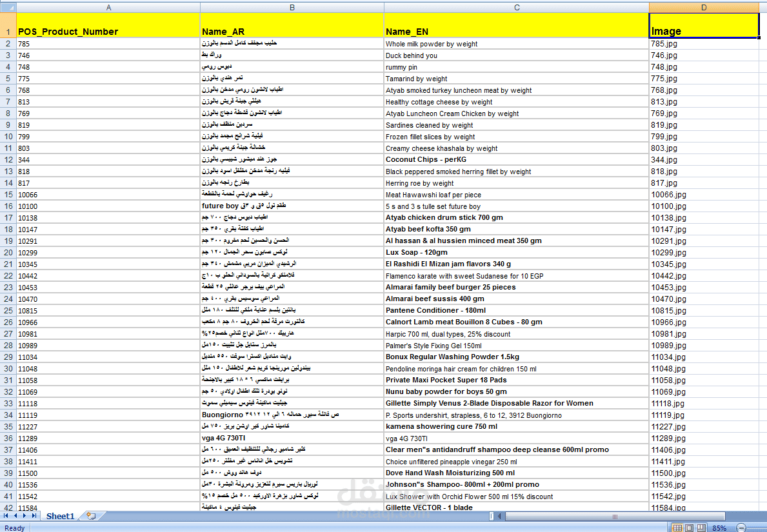Click image cell '11289.jpg'
This screenshot has height=532, width=767.
coord(704,438)
